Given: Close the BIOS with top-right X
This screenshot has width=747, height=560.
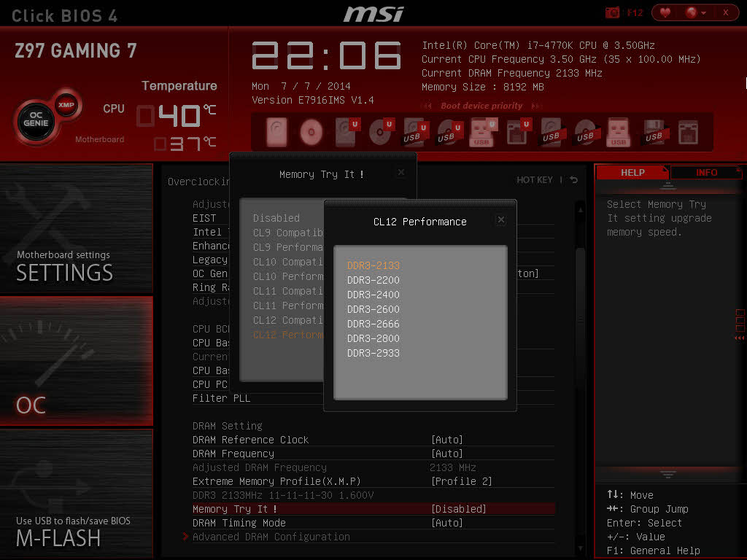Looking at the screenshot, I should [x=726, y=12].
